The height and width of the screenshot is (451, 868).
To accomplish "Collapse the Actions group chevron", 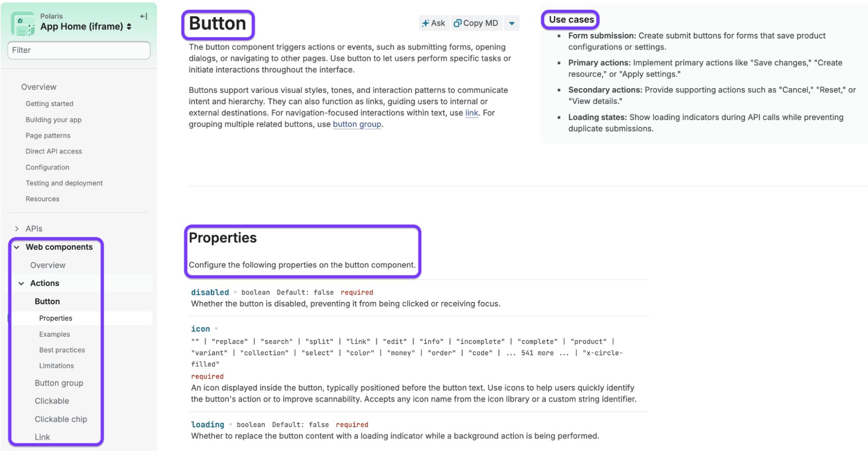I will [x=21, y=283].
